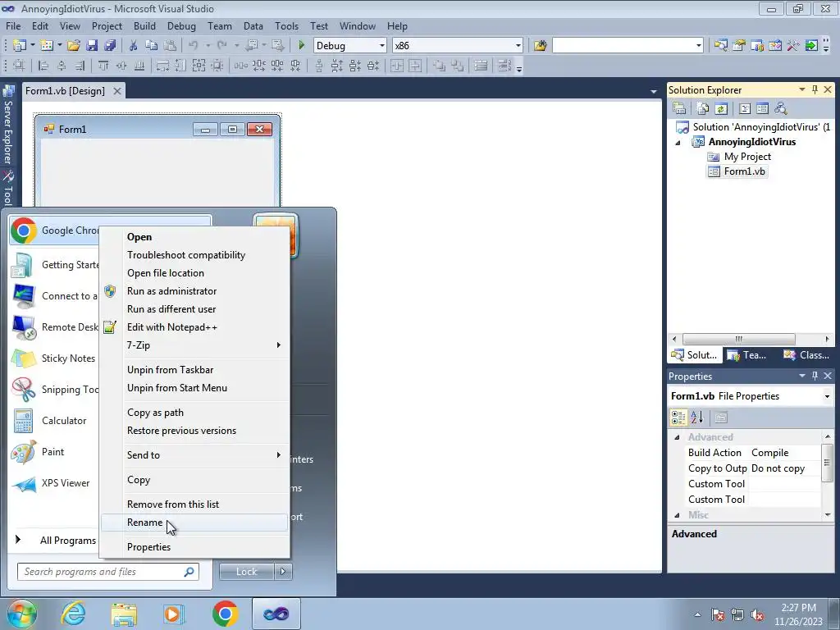The height and width of the screenshot is (630, 840).
Task: Open the Tools menu
Action: pyautogui.click(x=286, y=25)
